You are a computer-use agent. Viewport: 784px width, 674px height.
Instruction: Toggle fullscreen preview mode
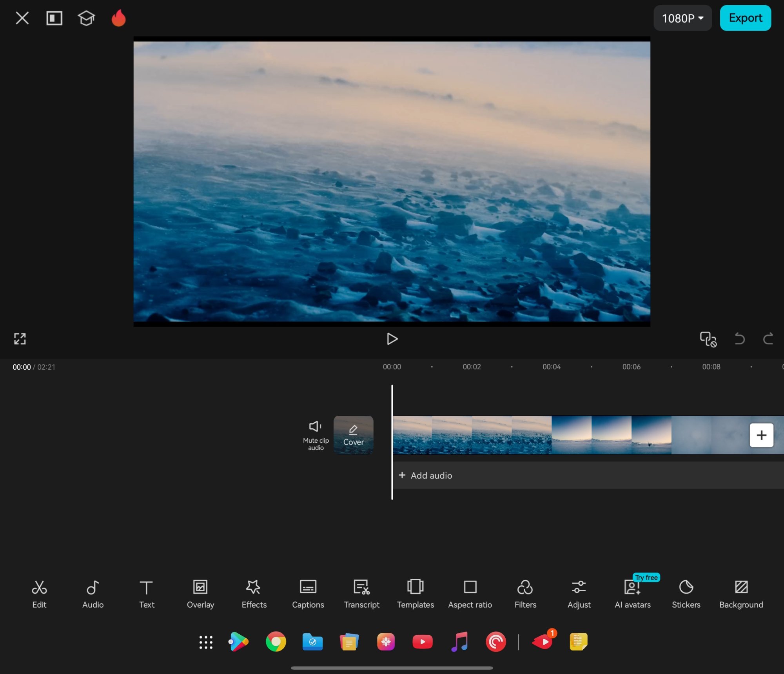point(20,339)
